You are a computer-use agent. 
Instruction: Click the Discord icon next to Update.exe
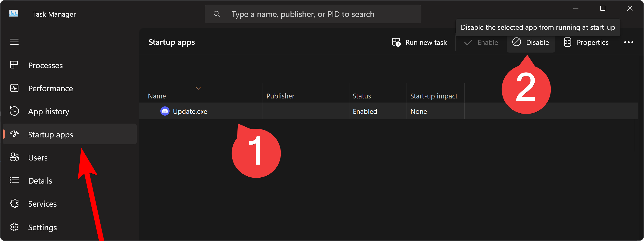[165, 111]
